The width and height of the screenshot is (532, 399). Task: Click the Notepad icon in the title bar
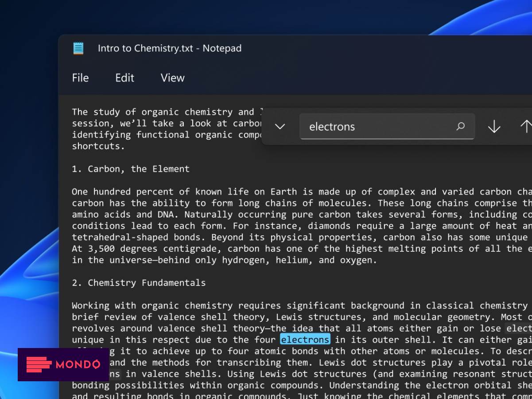pyautogui.click(x=78, y=48)
